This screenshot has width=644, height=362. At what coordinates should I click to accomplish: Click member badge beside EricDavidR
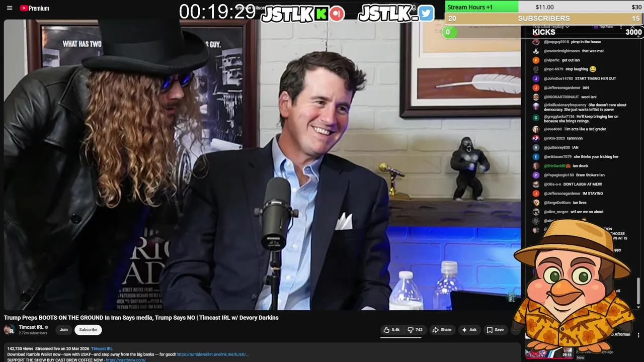pyautogui.click(x=568, y=166)
